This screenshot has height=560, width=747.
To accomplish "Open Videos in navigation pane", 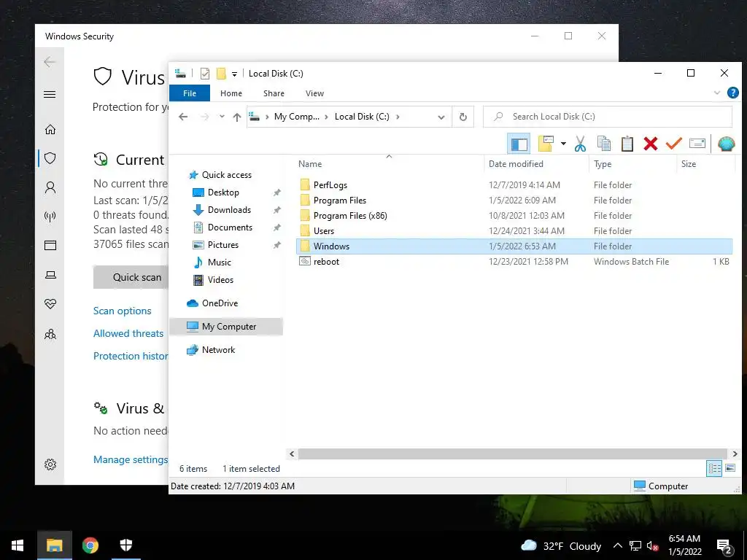I will tap(220, 280).
